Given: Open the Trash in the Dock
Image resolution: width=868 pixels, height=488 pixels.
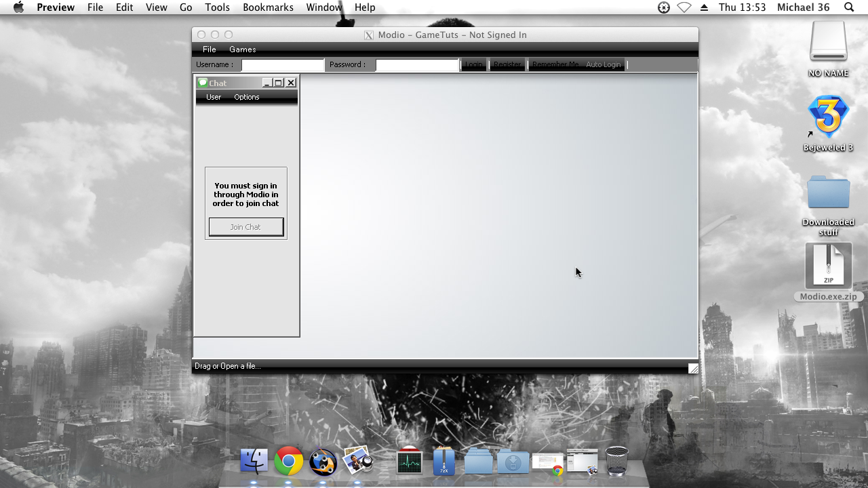Looking at the screenshot, I should pyautogui.click(x=616, y=462).
